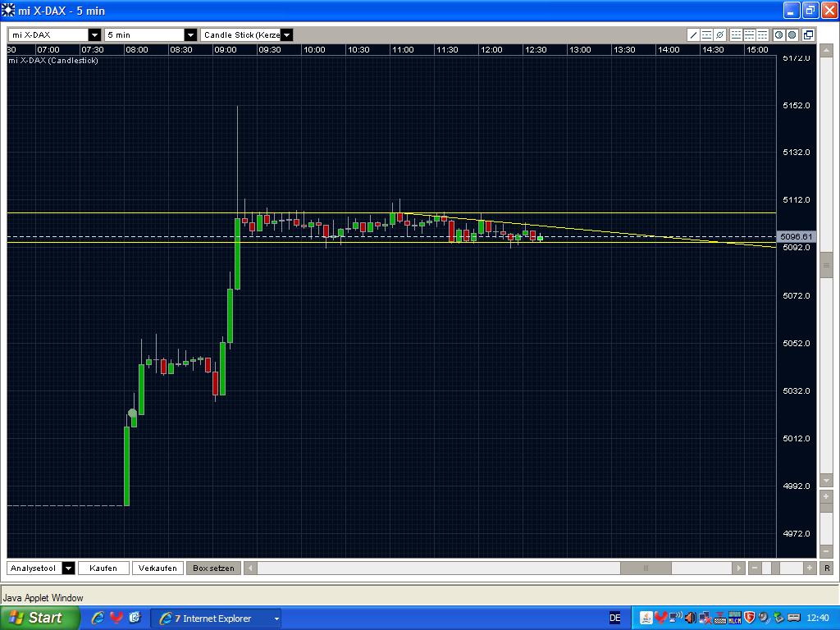The image size is (840, 630).
Task: Click the webcam tray icon
Action: 764,618
